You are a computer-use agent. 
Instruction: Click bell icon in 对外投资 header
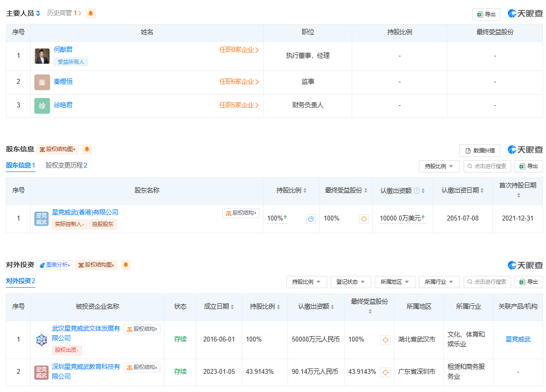pos(126,265)
